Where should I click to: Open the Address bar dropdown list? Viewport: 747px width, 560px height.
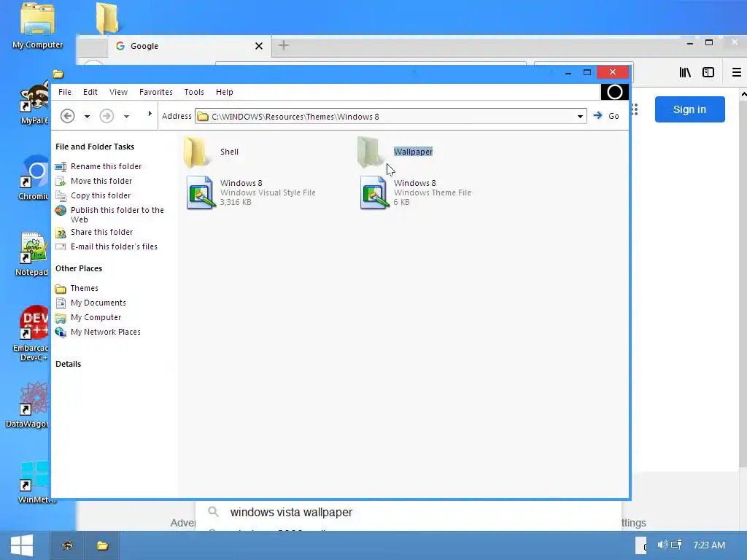(580, 116)
